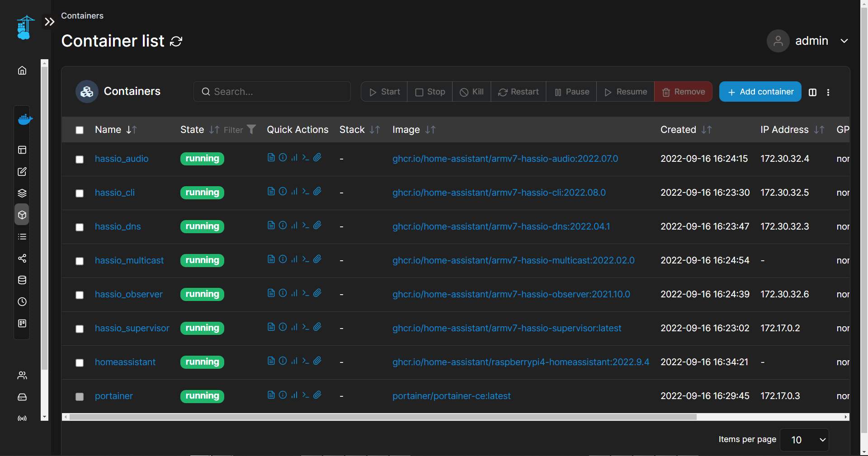This screenshot has height=456, width=868.
Task: Open the Registries radio icon in the sidebar
Action: coord(22,418)
